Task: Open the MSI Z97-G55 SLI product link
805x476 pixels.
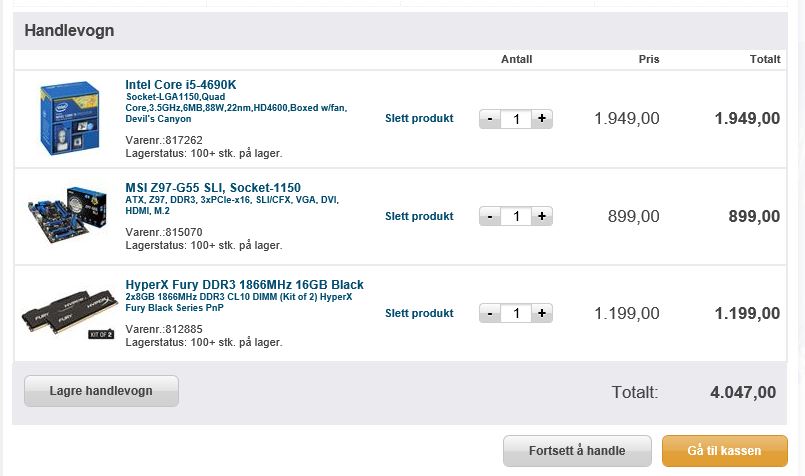Action: (x=213, y=187)
